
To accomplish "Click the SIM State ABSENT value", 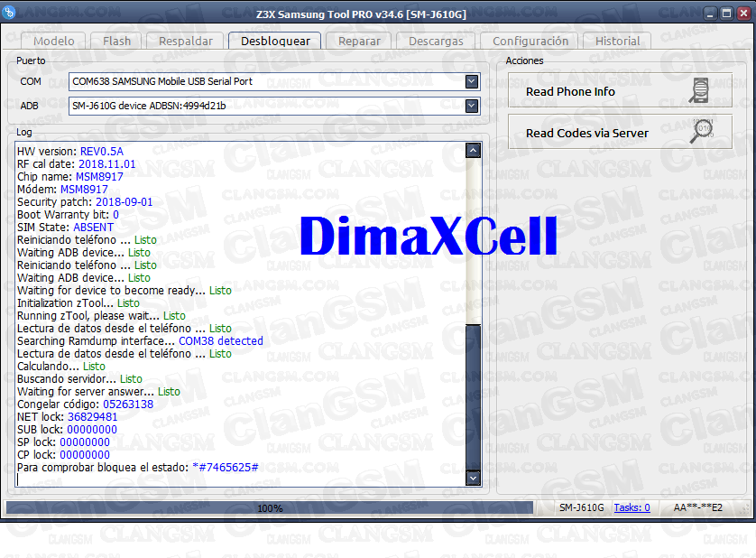I will 94,227.
